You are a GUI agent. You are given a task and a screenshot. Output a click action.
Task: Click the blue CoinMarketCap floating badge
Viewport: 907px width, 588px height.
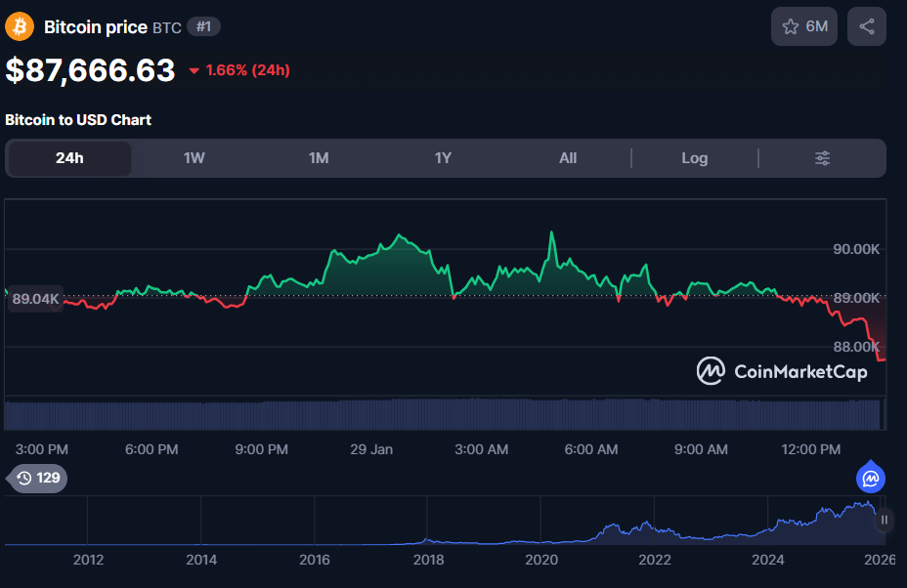pos(871,478)
